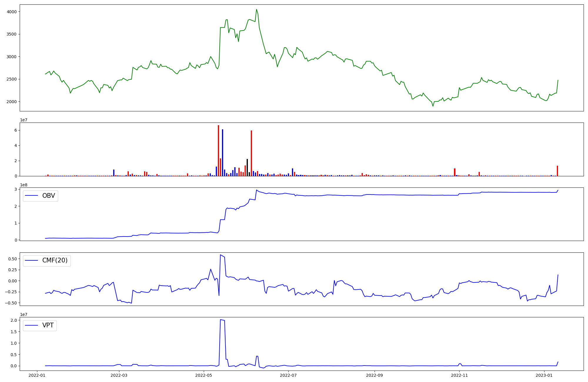Click the CMF(20) legend label
Viewport: 588px width, 382px height.
[55, 260]
